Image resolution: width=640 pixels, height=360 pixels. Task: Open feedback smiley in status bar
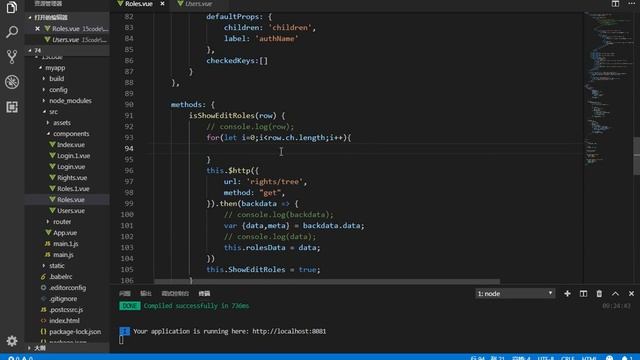tap(609, 358)
